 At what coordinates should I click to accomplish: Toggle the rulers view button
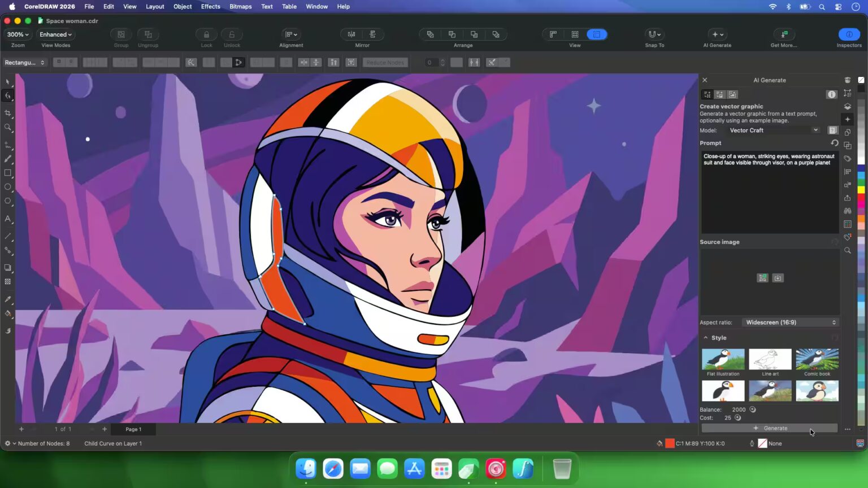click(x=553, y=34)
